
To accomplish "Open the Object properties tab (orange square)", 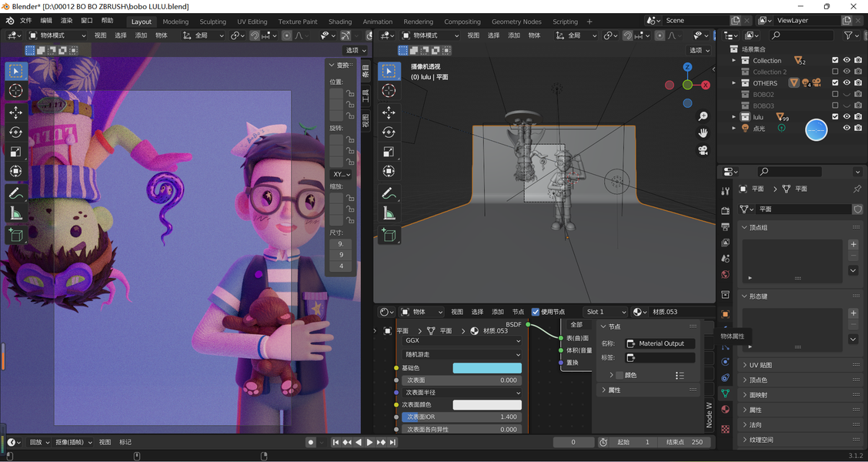I will [725, 314].
